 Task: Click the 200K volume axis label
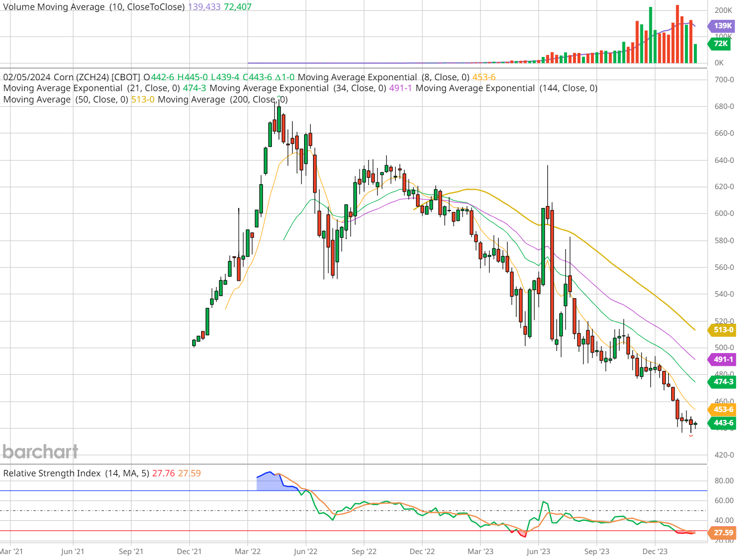(x=723, y=10)
